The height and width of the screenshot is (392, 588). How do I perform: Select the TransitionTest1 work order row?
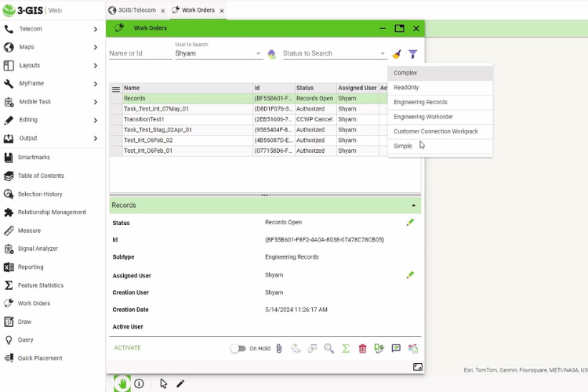[x=249, y=119]
